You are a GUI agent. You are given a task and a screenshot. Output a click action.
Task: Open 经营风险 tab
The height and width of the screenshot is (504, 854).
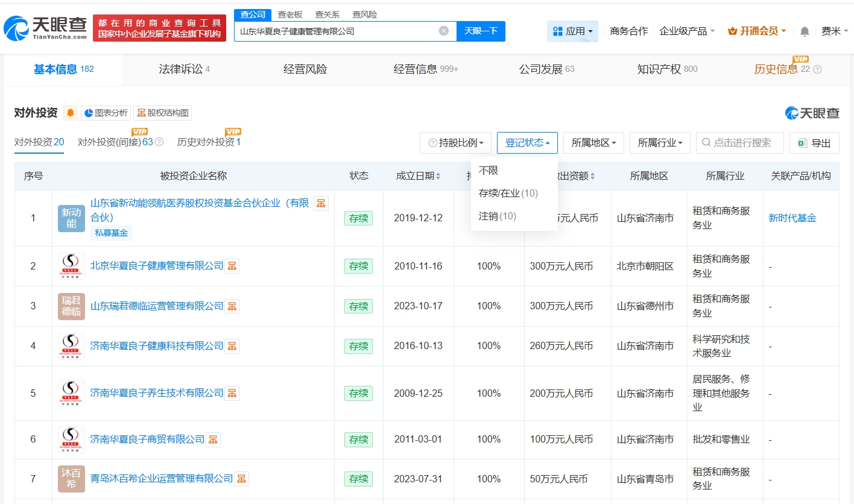305,69
